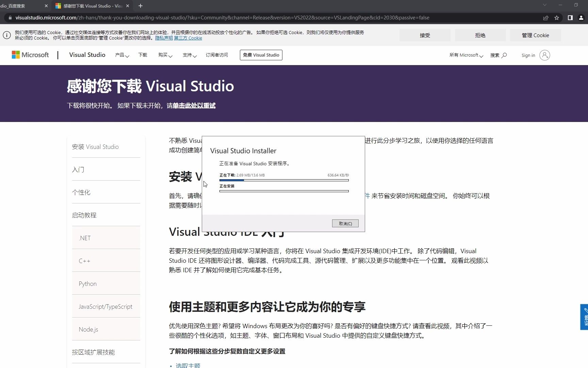The image size is (588, 368).
Task: Open the 下载 nav item
Action: coord(143,55)
